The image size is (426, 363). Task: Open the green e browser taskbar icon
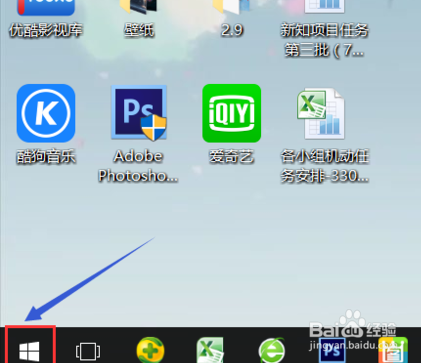pyautogui.click(x=272, y=350)
